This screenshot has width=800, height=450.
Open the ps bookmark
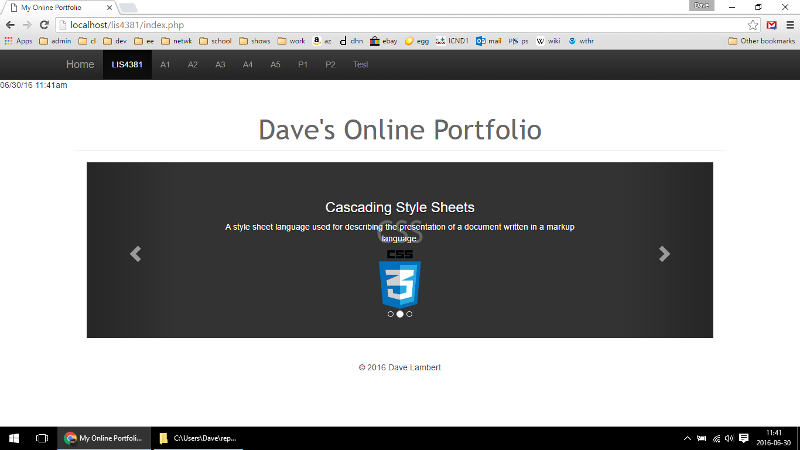(518, 41)
